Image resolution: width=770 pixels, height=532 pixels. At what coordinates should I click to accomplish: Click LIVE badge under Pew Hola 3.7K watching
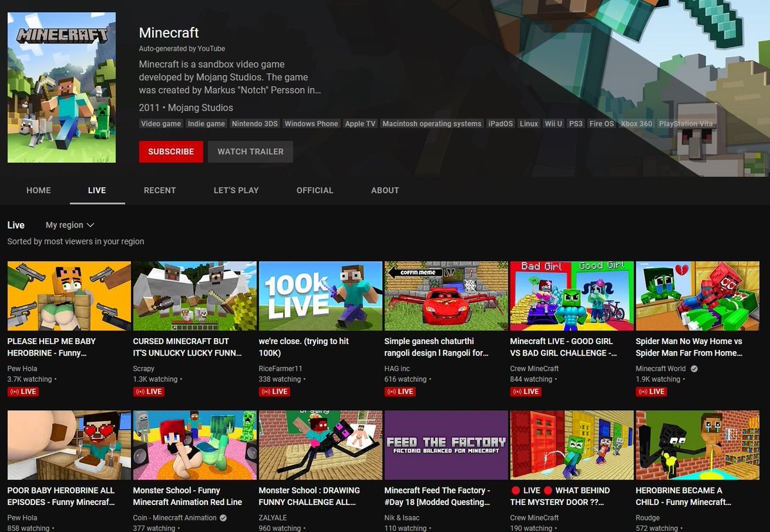[x=23, y=391]
